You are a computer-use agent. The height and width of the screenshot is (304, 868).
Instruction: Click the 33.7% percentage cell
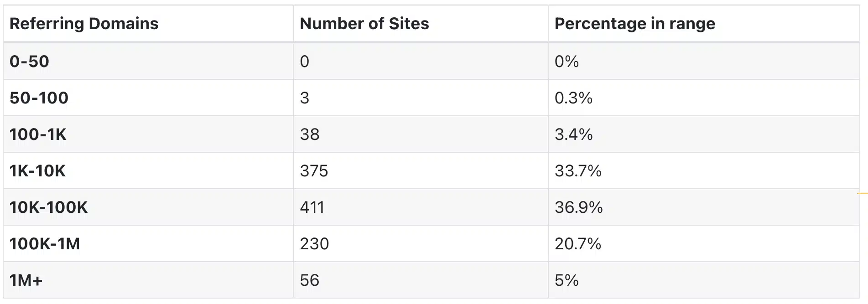578,171
